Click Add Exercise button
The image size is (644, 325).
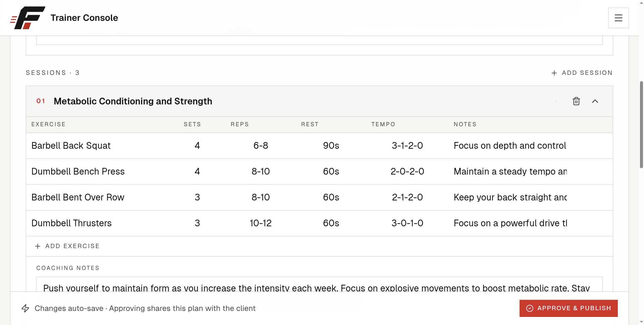point(67,246)
